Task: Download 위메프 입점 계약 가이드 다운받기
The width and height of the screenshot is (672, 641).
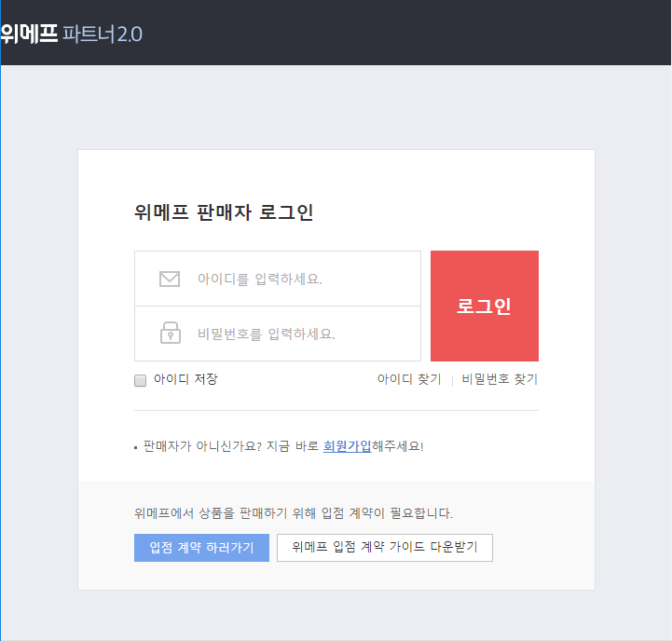Action: (x=385, y=548)
